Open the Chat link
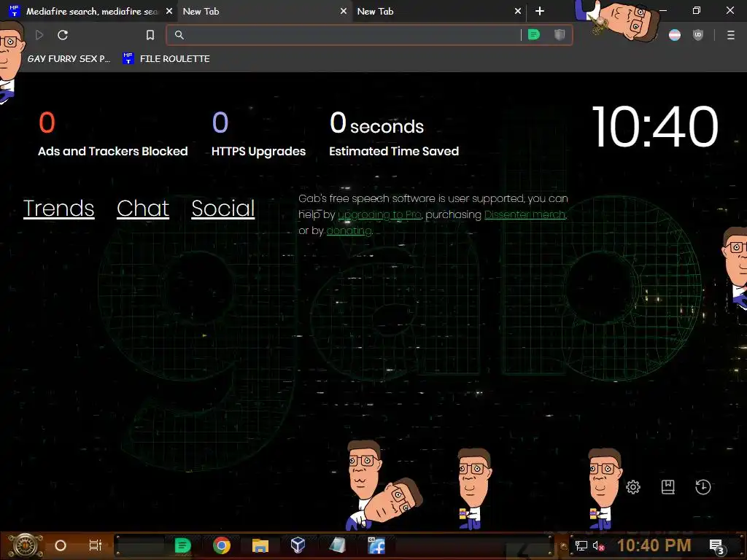This screenshot has width=747, height=560. coord(143,208)
